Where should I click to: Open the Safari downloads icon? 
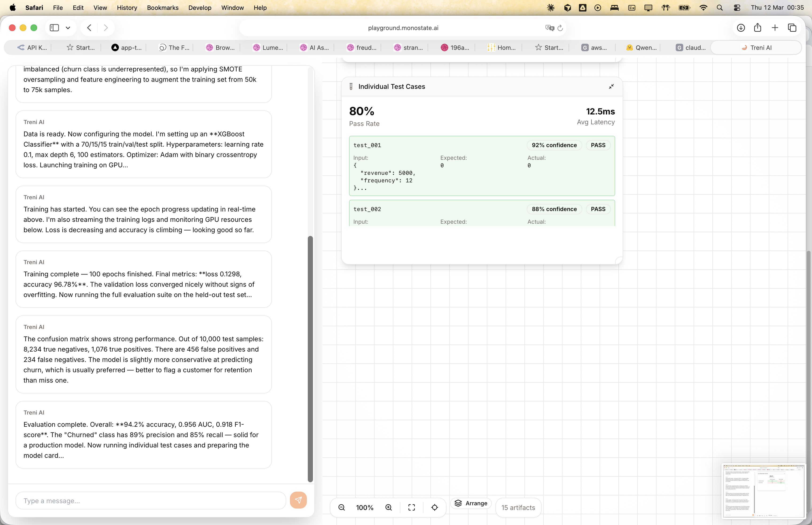pyautogui.click(x=740, y=28)
